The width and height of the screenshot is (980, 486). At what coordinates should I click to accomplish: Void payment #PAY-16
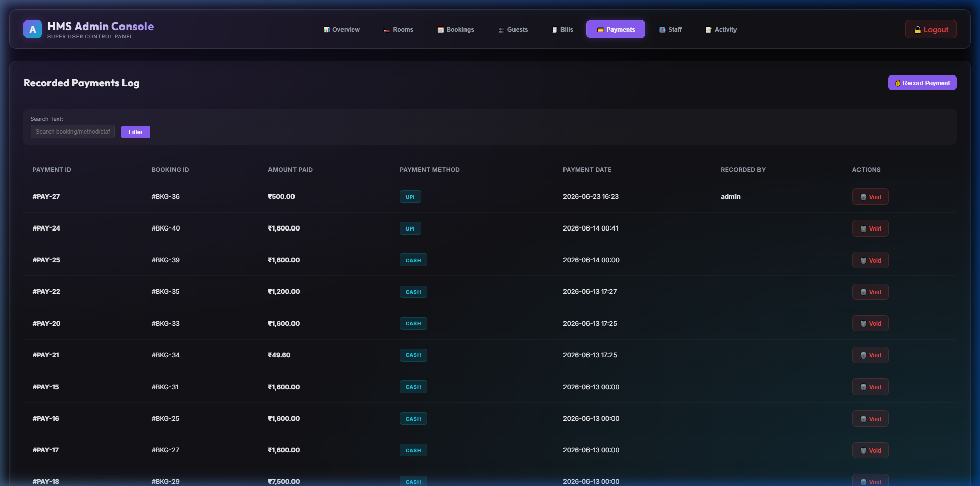870,419
